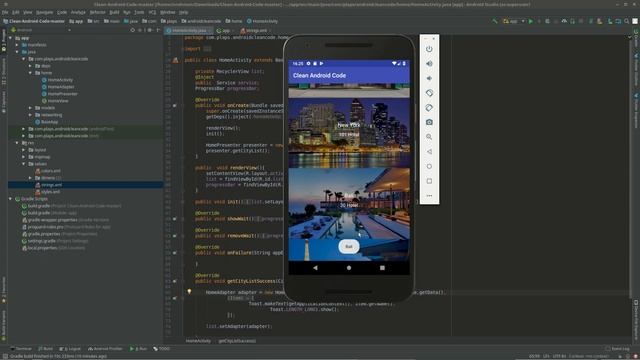This screenshot has height=360, width=640.
Task: Expand the networking package
Action: coord(30,115)
